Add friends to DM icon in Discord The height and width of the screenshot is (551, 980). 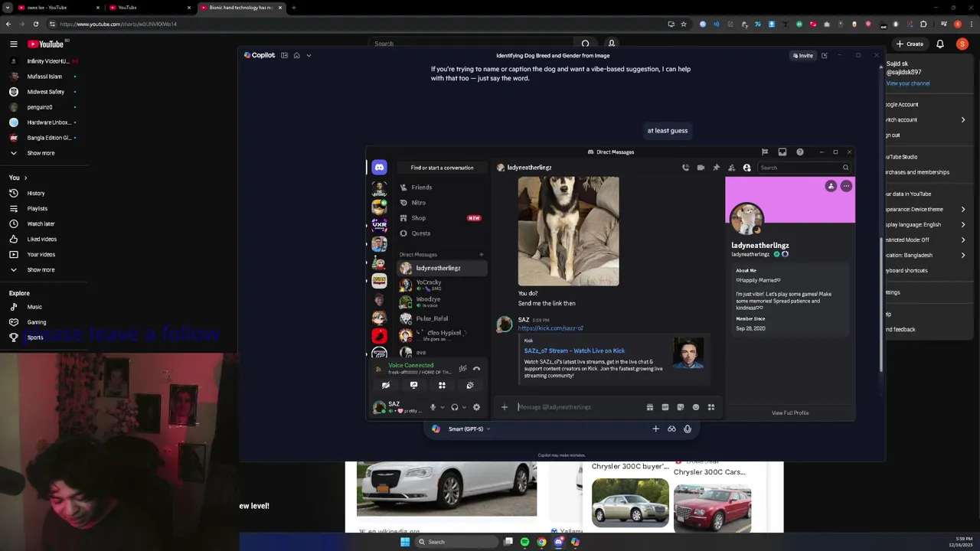pos(731,168)
